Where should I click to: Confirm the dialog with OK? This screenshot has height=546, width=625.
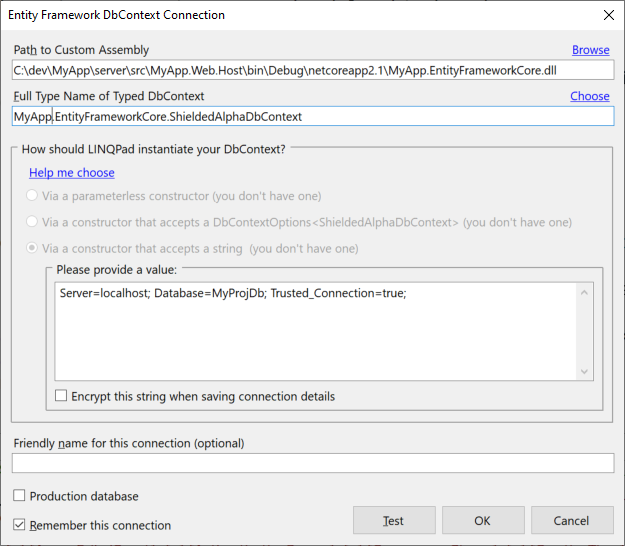coord(483,520)
